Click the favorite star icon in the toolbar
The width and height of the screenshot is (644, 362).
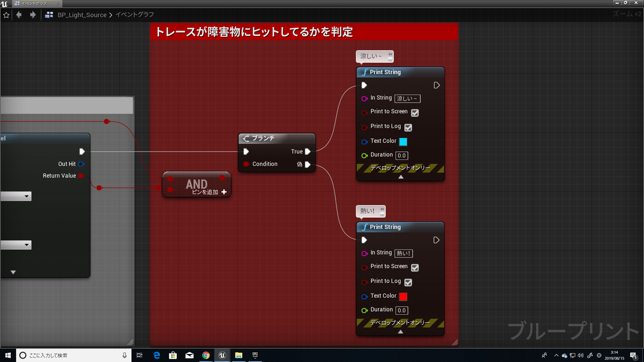[x=6, y=15]
